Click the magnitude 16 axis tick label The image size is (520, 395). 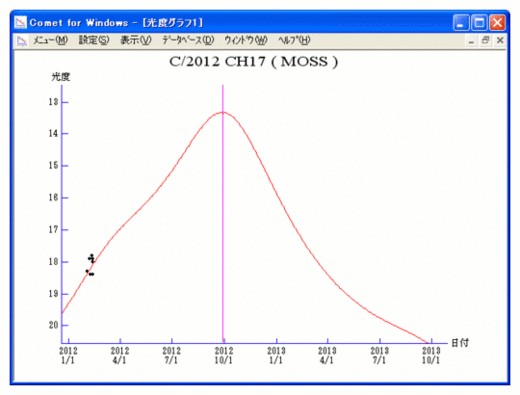pyautogui.click(x=53, y=198)
